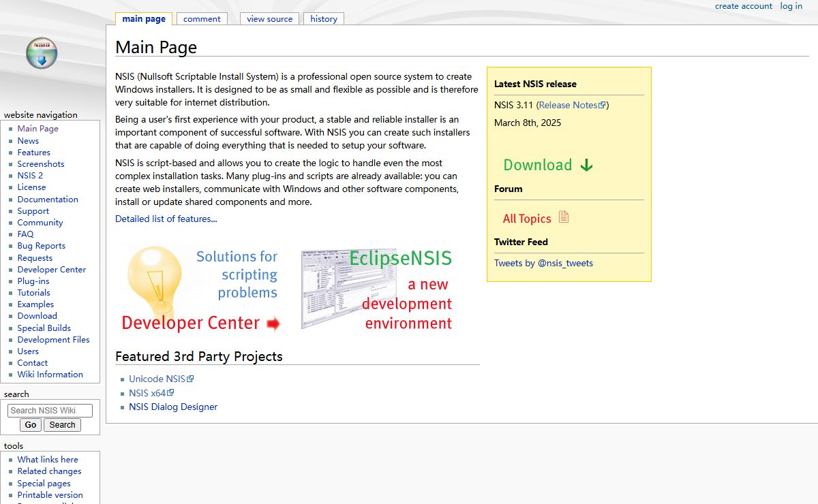The width and height of the screenshot is (818, 504).
Task: Open What links here tool link
Action: pyautogui.click(x=48, y=460)
